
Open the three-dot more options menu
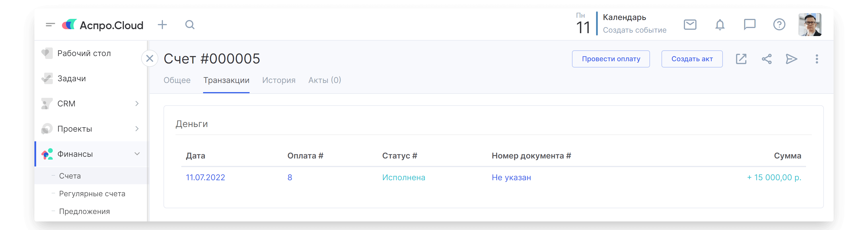point(816,59)
